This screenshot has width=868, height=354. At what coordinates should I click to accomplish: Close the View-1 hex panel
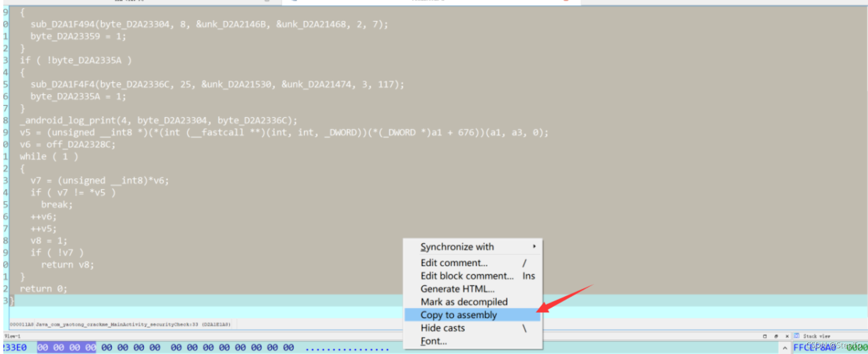(x=787, y=336)
